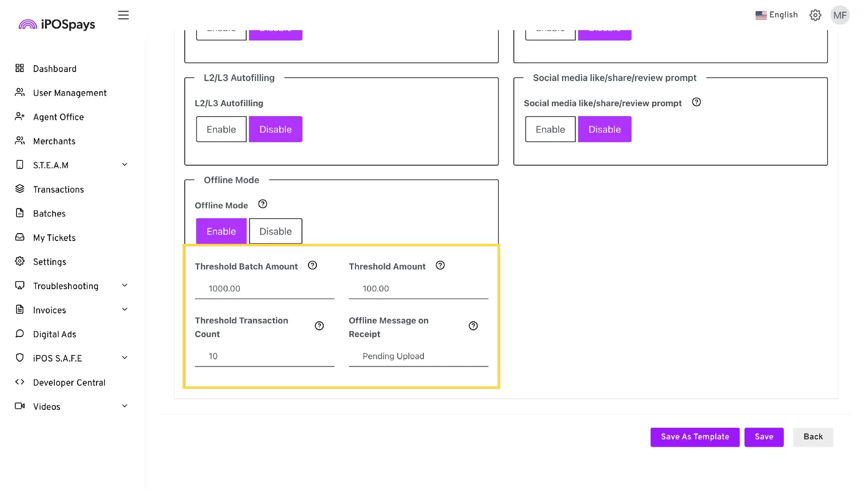Screen dimensions: 868x491
Task: Open Merchants page
Action: pos(54,141)
